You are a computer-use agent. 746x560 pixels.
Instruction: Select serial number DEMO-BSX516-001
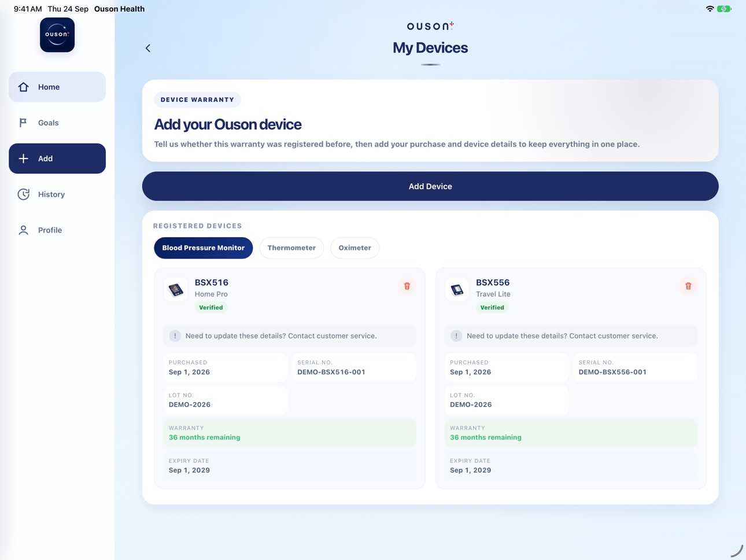(x=331, y=372)
